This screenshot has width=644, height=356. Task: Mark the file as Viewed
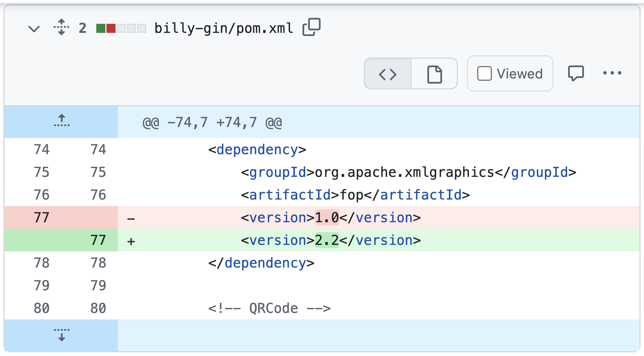pos(484,74)
